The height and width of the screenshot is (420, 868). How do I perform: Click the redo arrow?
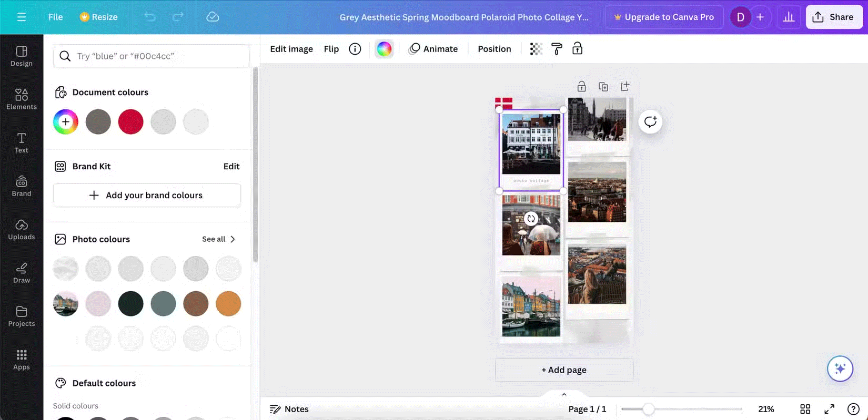178,17
